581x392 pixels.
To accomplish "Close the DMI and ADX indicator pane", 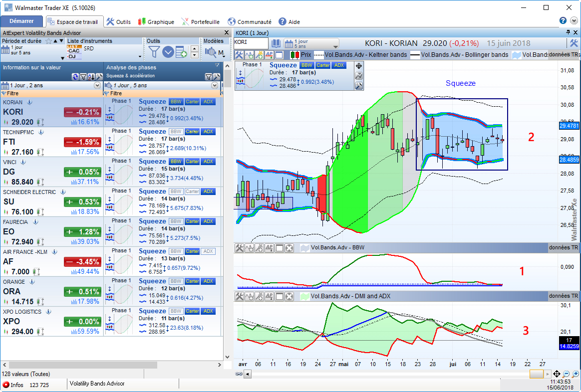I will coord(290,296).
